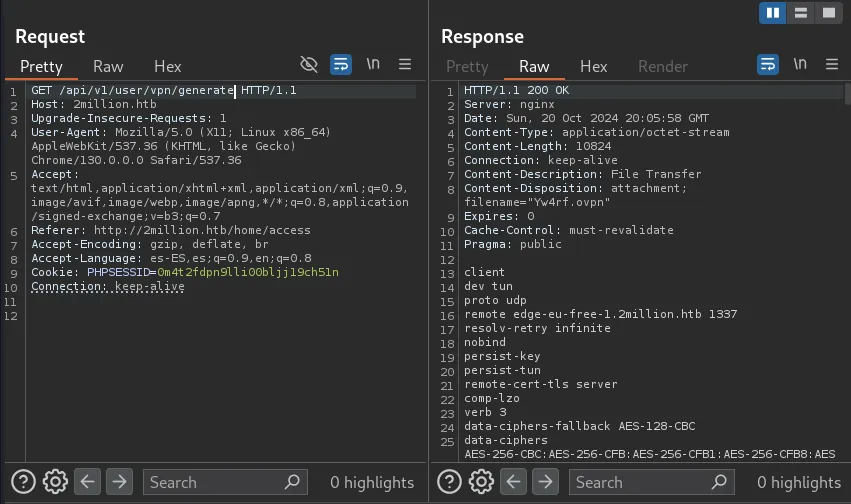Open Response search settings gear
Viewport: 851px width, 504px height.
coord(482,482)
